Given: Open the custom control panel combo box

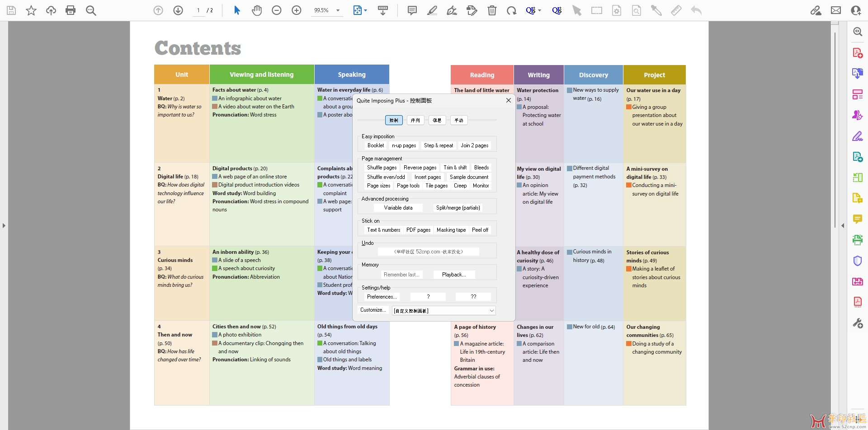Looking at the screenshot, I should (x=444, y=311).
